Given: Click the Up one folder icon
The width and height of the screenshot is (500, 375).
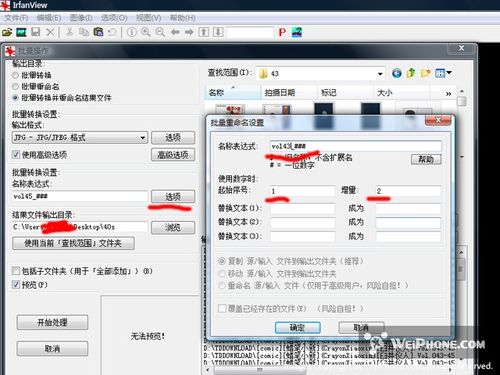Looking at the screenshot, I should (x=411, y=73).
